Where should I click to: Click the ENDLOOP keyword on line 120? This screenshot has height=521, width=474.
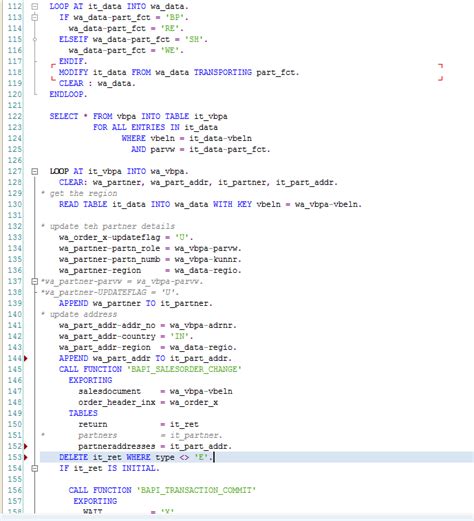click(68, 94)
